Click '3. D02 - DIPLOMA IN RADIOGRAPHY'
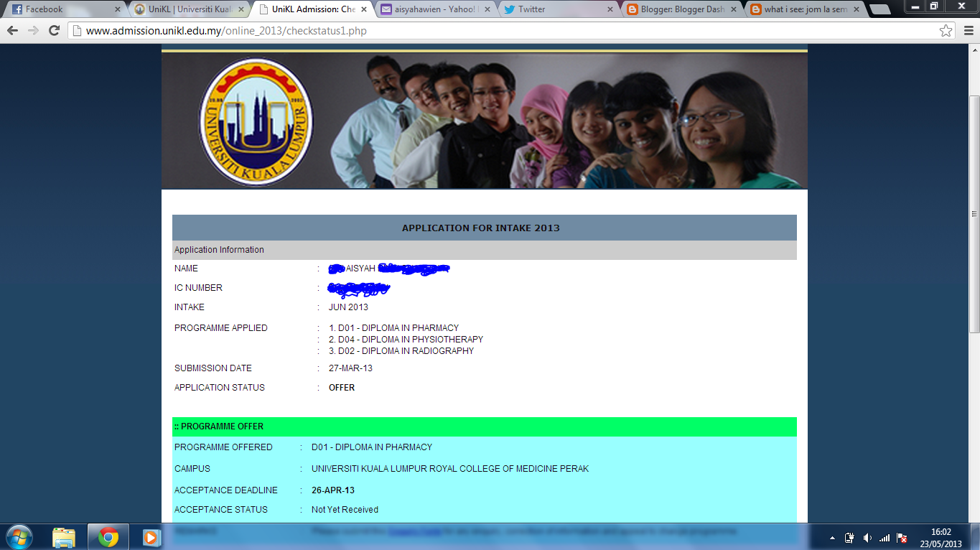 coord(401,351)
